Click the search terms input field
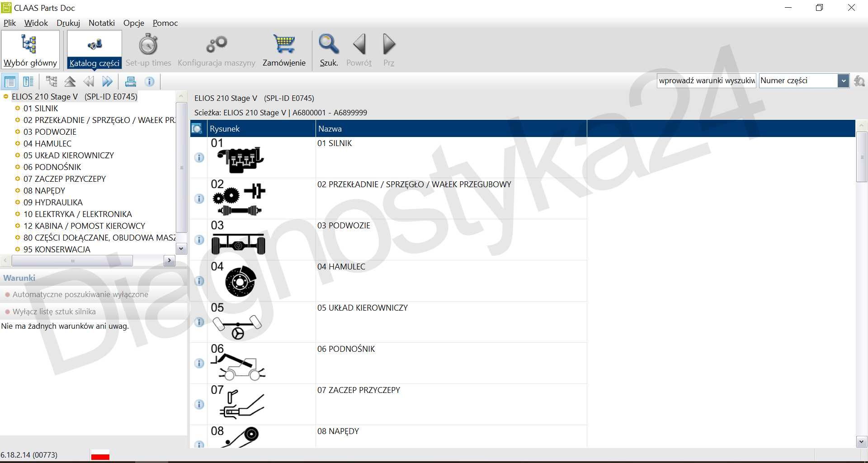Image resolution: width=868 pixels, height=463 pixels. tap(707, 81)
